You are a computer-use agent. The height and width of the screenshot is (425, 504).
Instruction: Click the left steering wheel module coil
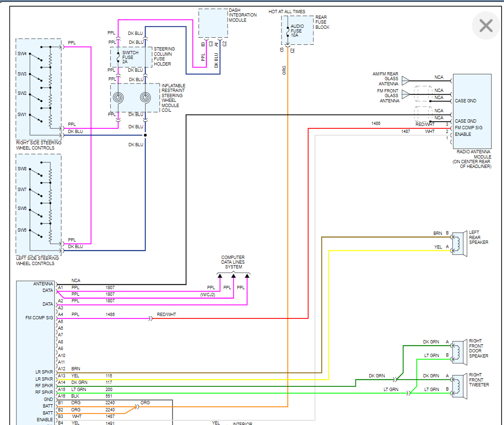[118, 98]
